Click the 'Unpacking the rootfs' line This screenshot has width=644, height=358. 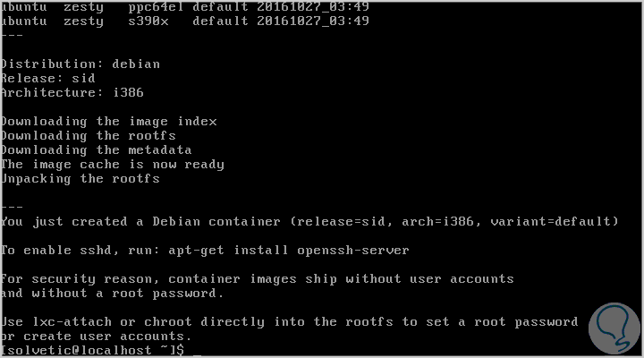click(80, 178)
